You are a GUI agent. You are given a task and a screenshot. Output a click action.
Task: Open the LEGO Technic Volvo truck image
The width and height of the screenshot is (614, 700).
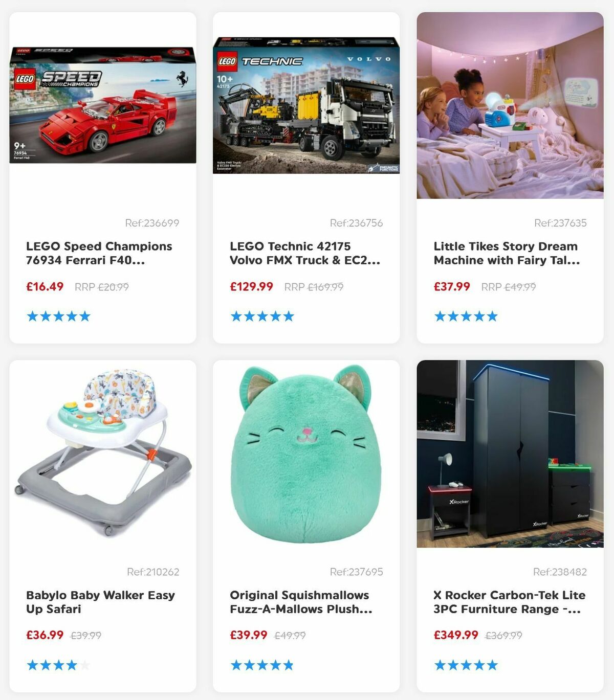click(x=306, y=105)
